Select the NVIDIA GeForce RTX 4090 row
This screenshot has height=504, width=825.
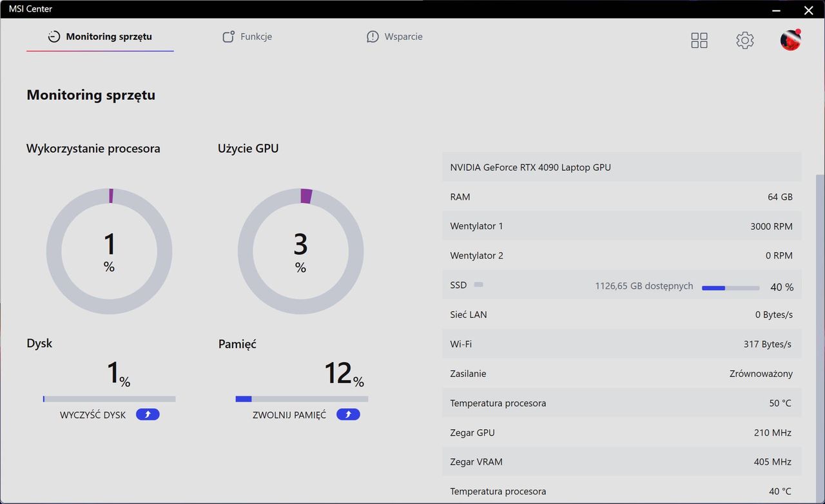622,167
